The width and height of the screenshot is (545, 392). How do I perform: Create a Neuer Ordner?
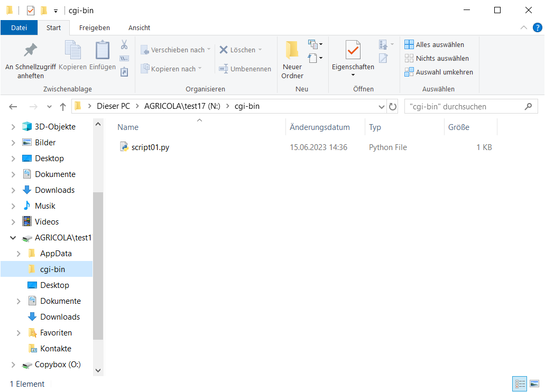tap(292, 59)
